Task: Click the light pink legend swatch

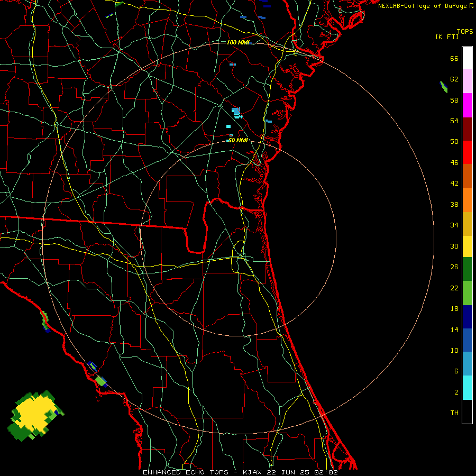Action: [x=467, y=81]
